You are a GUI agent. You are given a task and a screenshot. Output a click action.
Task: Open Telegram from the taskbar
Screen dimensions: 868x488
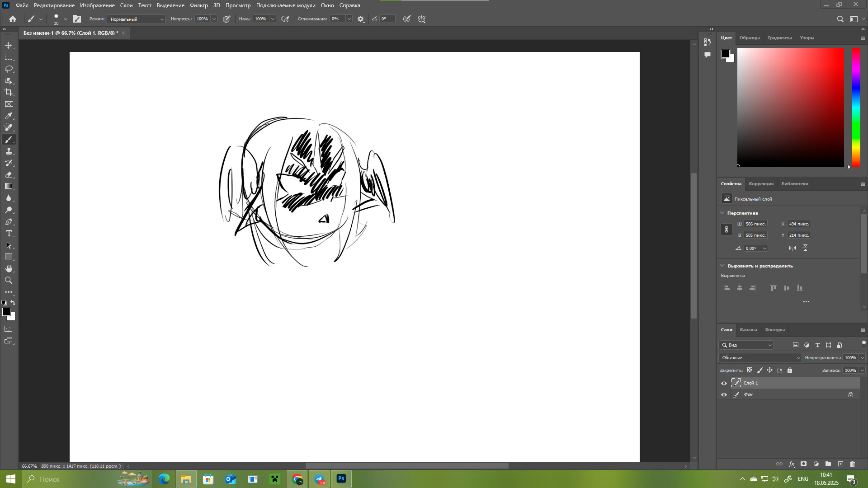click(x=319, y=479)
